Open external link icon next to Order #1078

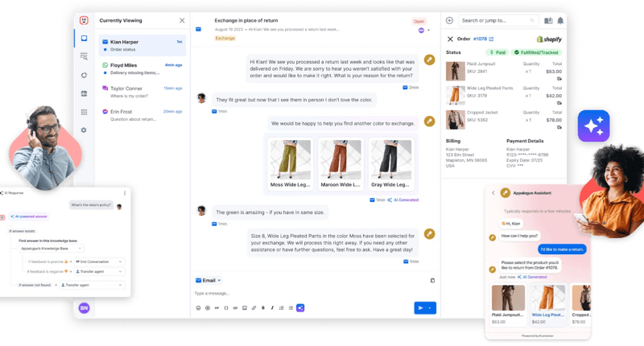(491, 39)
